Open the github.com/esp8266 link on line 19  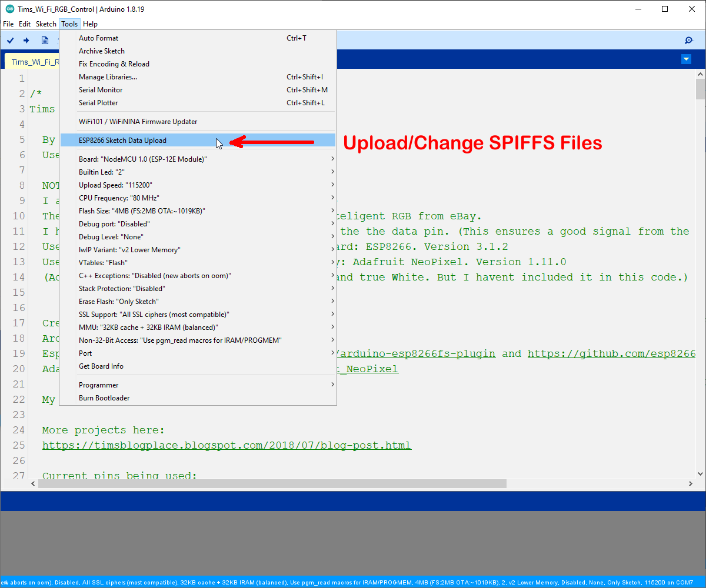click(x=612, y=353)
